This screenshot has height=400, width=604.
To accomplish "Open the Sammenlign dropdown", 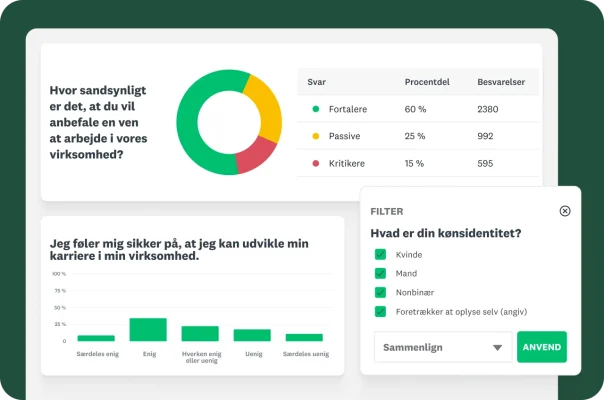I will coord(443,347).
